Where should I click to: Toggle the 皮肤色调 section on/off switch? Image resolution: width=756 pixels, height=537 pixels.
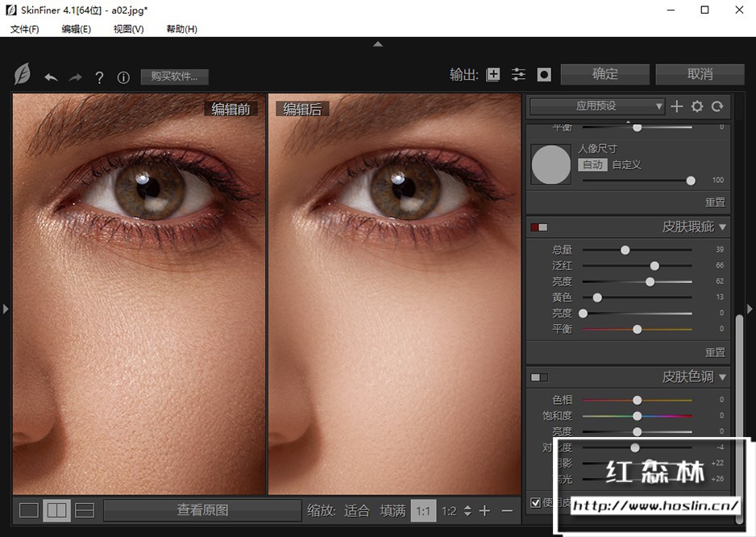click(538, 377)
